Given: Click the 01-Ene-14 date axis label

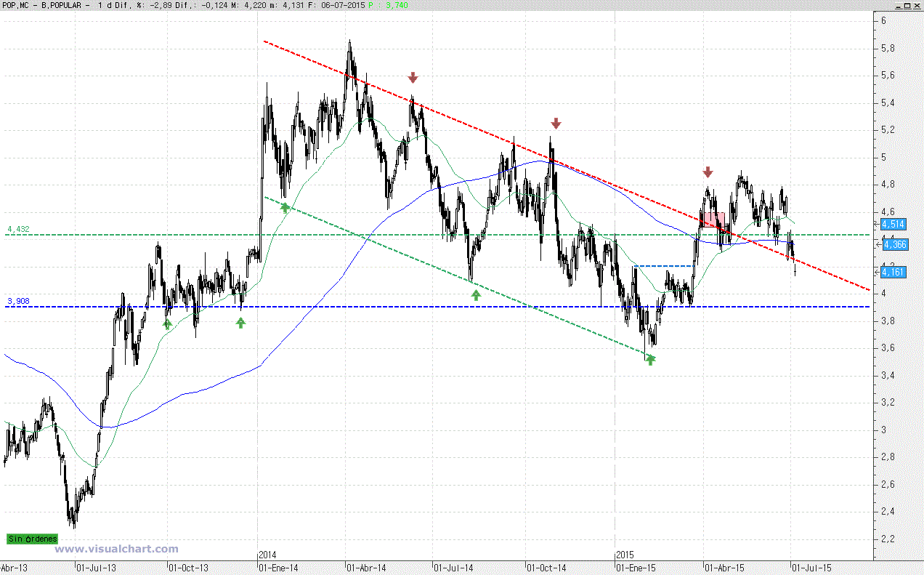Looking at the screenshot, I should (x=277, y=568).
